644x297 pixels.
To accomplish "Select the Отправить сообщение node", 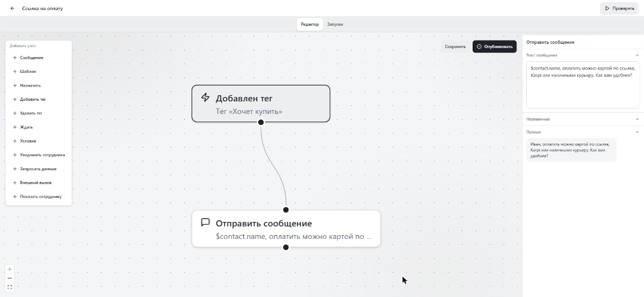I will coord(286,229).
